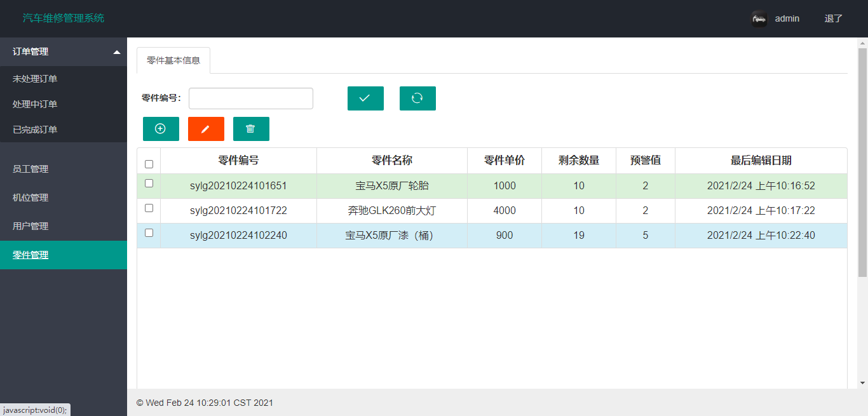868x416 pixels.
Task: Click the 订单管理 menu header
Action: [x=64, y=52]
